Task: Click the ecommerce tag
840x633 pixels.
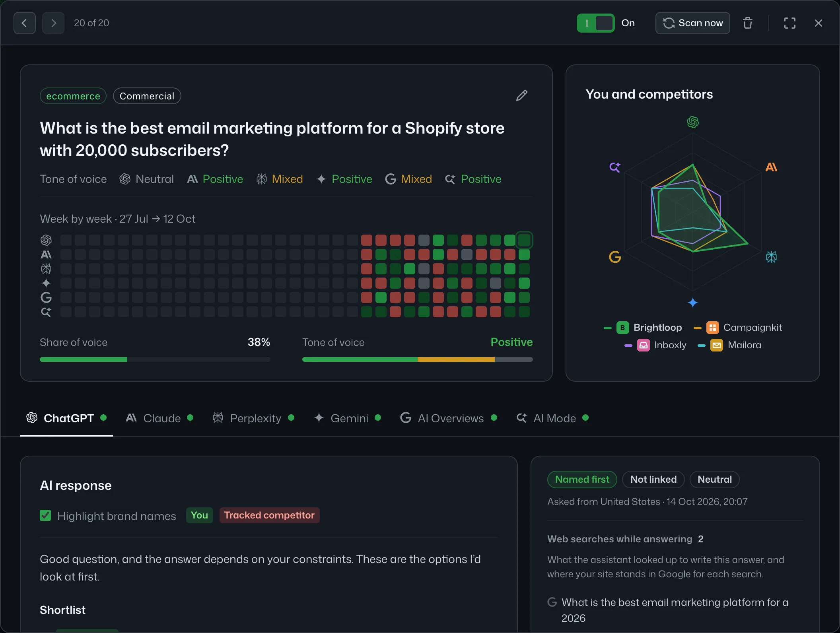Action: coord(73,96)
